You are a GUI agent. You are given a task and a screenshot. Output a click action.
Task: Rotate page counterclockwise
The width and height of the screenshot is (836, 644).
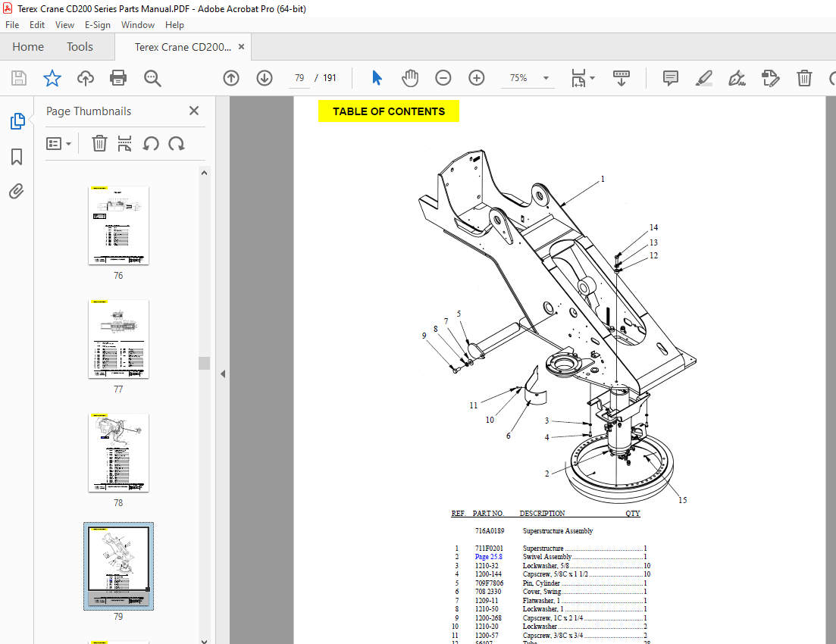coord(151,143)
